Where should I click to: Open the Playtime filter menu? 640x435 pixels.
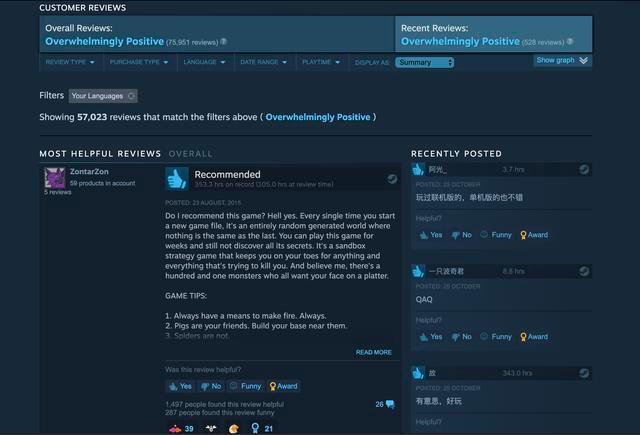click(321, 62)
